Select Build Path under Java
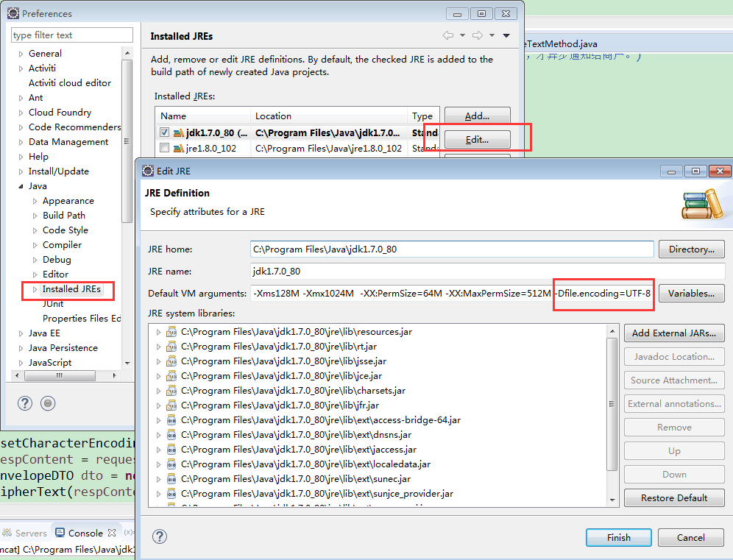This screenshot has height=560, width=733. click(x=64, y=216)
